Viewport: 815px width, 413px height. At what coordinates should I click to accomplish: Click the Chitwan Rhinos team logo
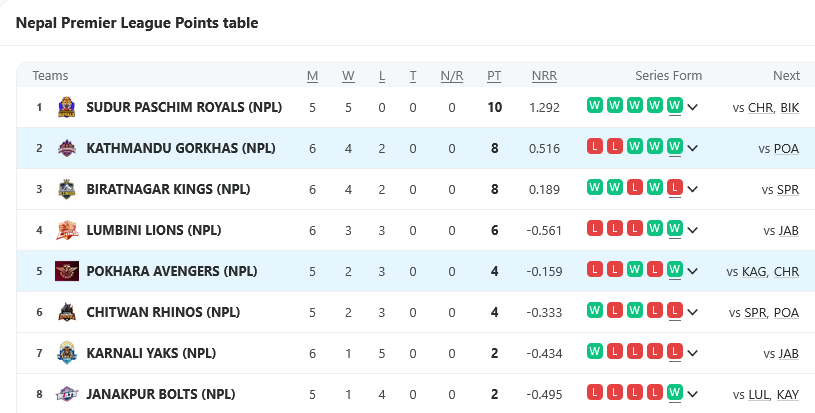[x=67, y=312]
